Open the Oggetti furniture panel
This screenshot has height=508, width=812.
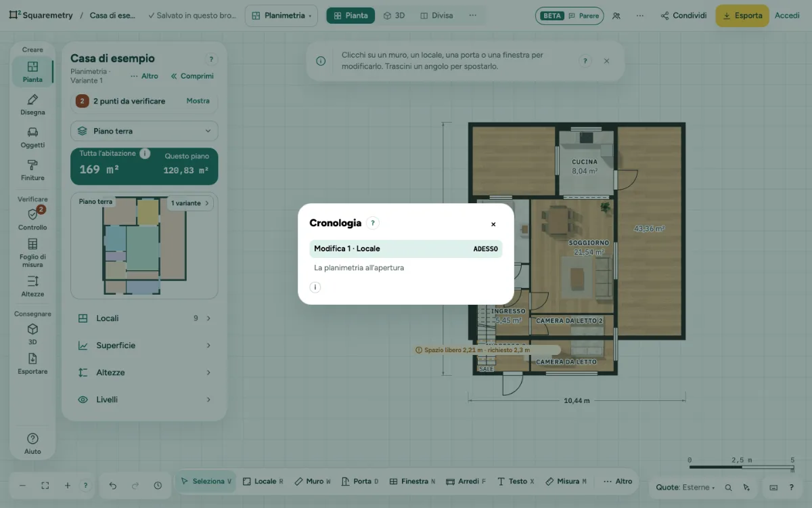pyautogui.click(x=32, y=137)
